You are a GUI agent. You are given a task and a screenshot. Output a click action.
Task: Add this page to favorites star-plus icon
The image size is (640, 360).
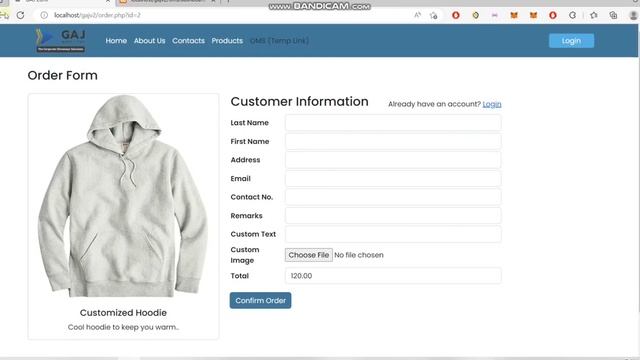click(433, 16)
